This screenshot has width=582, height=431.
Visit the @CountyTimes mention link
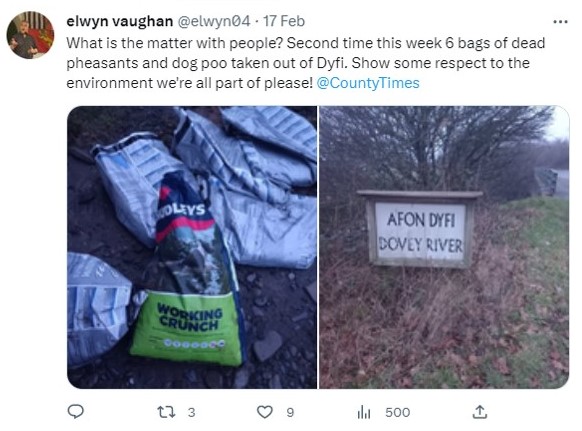[x=368, y=83]
